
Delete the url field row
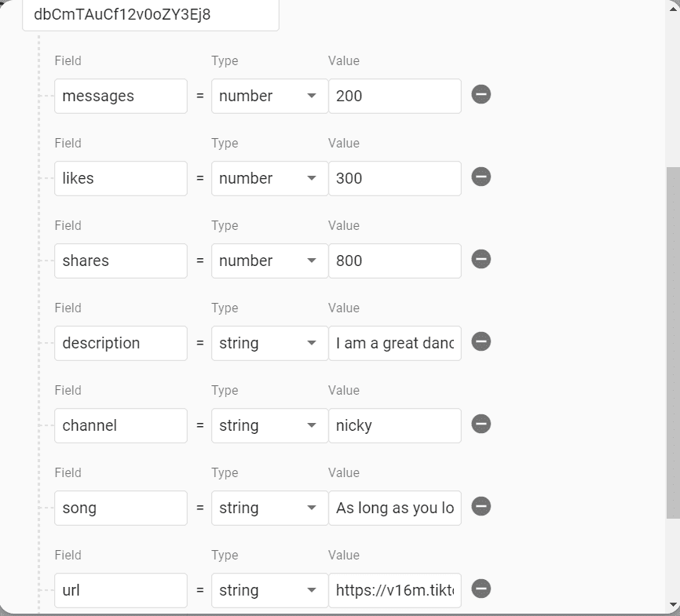[x=481, y=589]
